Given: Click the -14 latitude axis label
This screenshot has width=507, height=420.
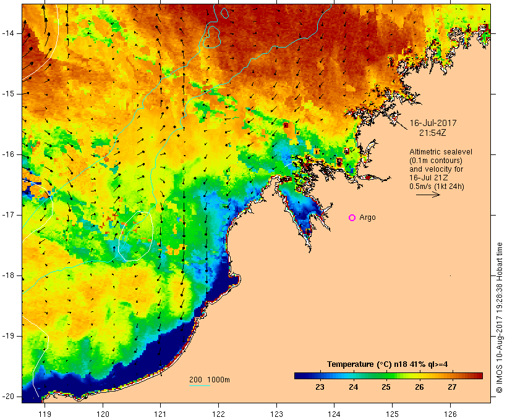Looking at the screenshot, I should (7, 33).
